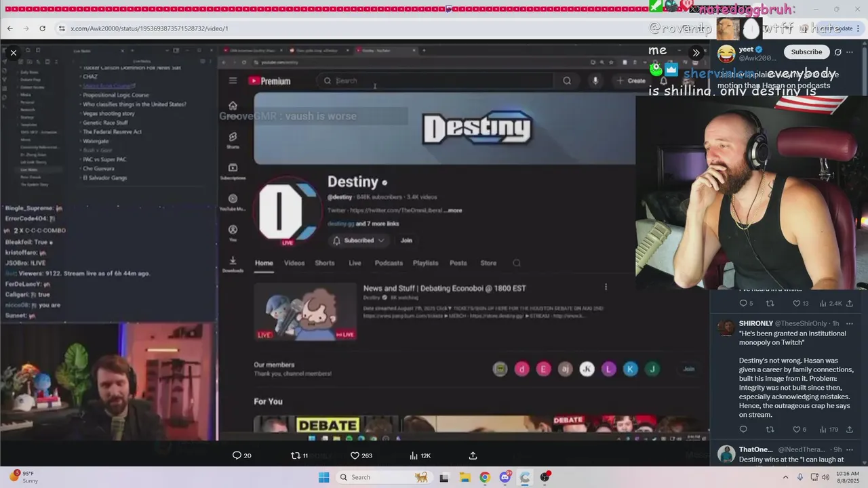Image resolution: width=868 pixels, height=488 pixels.
Task: Open News and Stuff video title
Action: click(x=444, y=288)
